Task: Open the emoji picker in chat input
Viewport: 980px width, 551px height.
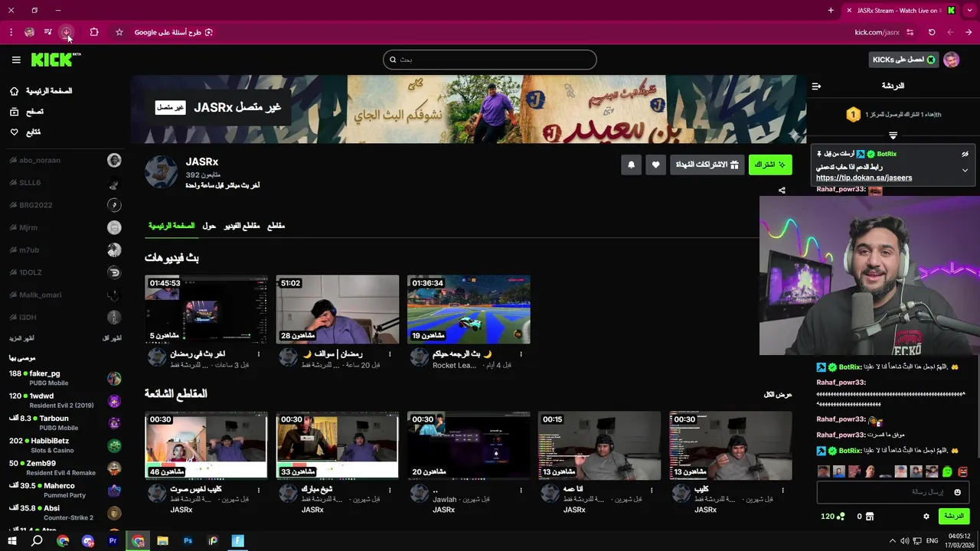Action: 957,492
